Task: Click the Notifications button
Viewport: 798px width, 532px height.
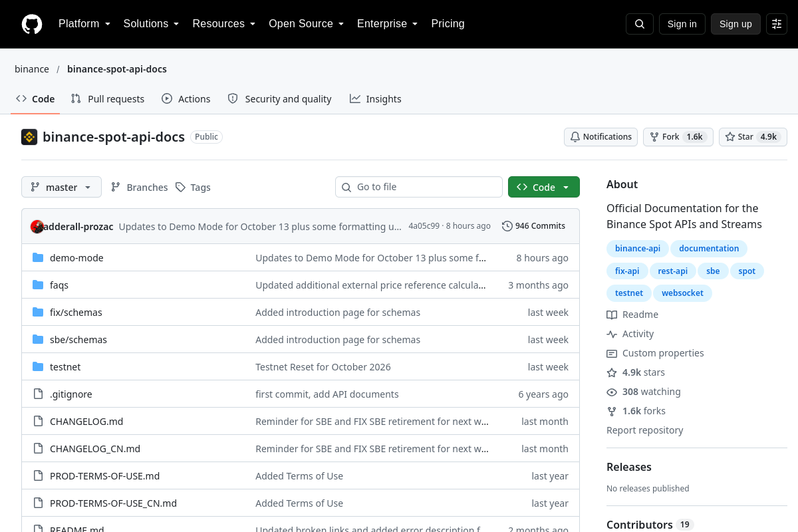Action: coord(601,137)
